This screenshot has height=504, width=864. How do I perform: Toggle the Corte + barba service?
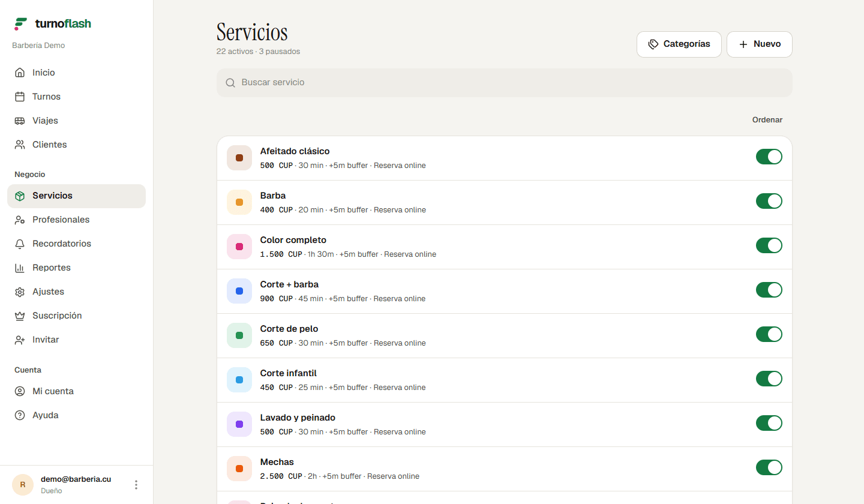[x=769, y=290]
